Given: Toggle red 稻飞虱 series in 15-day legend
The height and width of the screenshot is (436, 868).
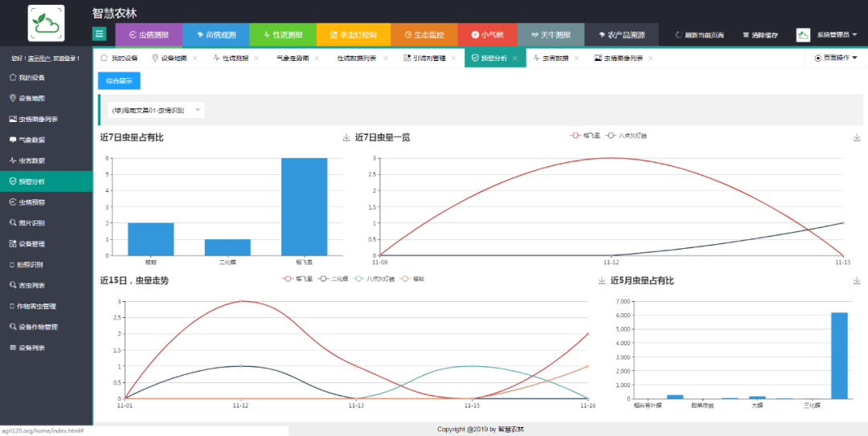Looking at the screenshot, I should (x=297, y=279).
